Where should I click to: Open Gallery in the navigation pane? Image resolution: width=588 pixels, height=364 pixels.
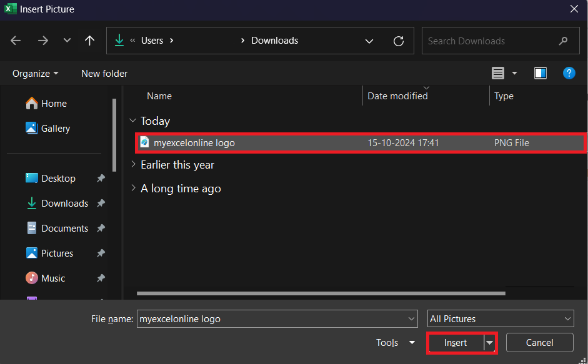tap(48, 128)
